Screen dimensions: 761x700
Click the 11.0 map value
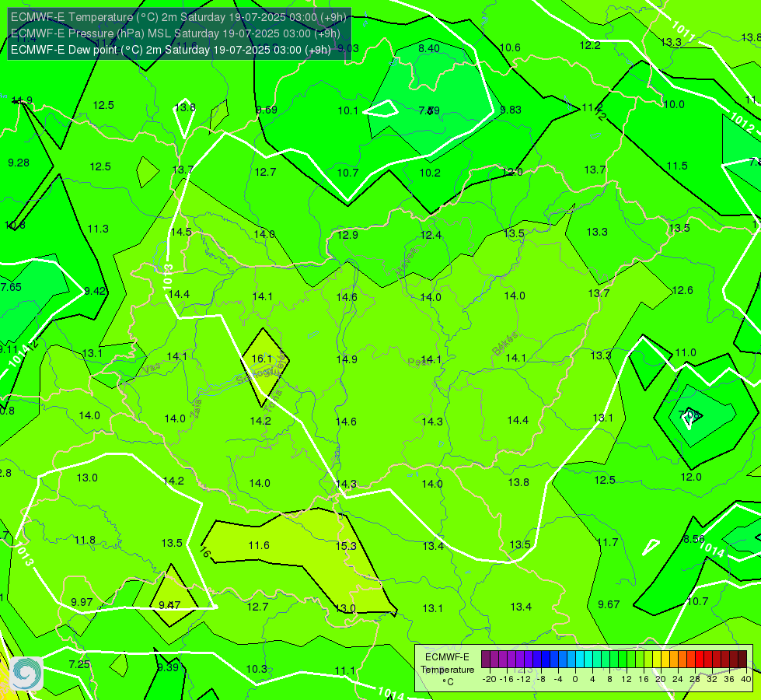pos(686,352)
